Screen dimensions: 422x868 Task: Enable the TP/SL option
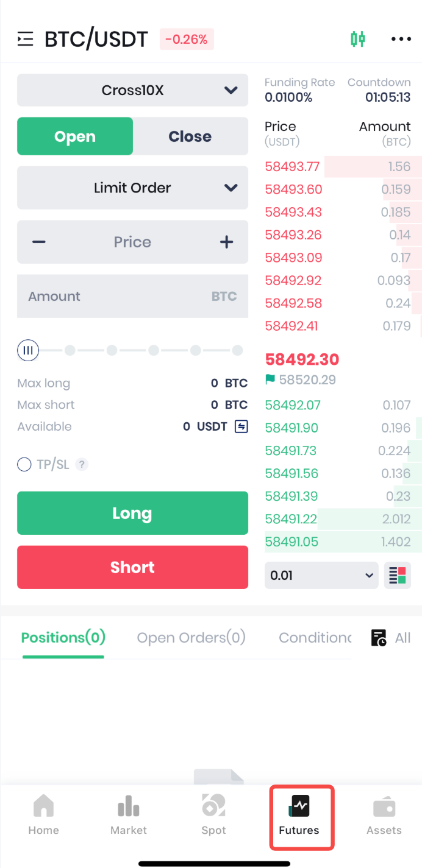pyautogui.click(x=24, y=465)
